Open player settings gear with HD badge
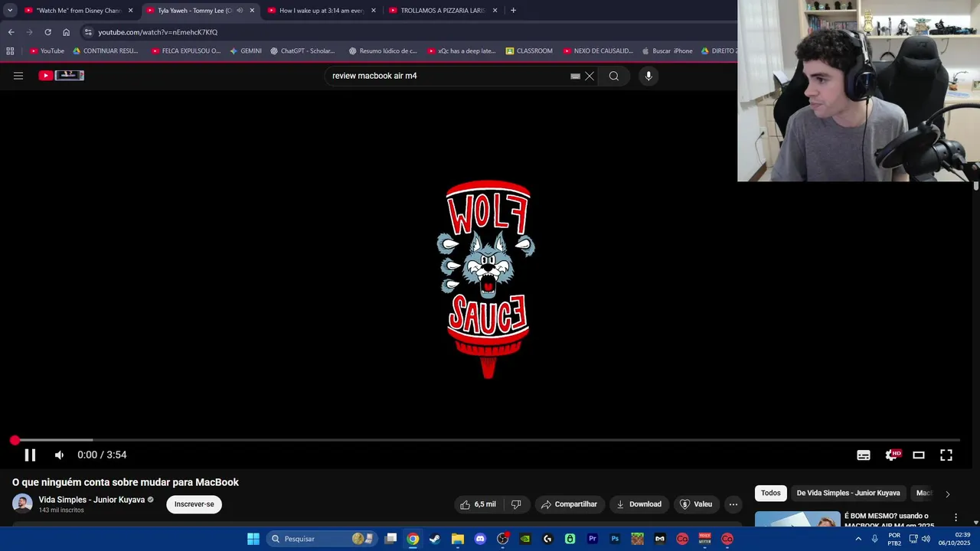Screen dimensions: 980x551 point(891,455)
